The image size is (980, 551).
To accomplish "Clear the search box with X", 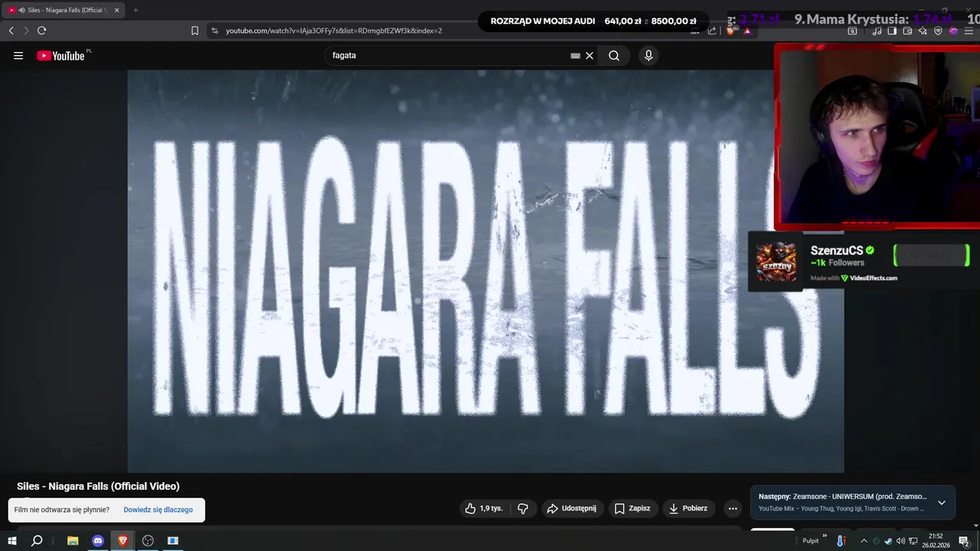I will 590,55.
